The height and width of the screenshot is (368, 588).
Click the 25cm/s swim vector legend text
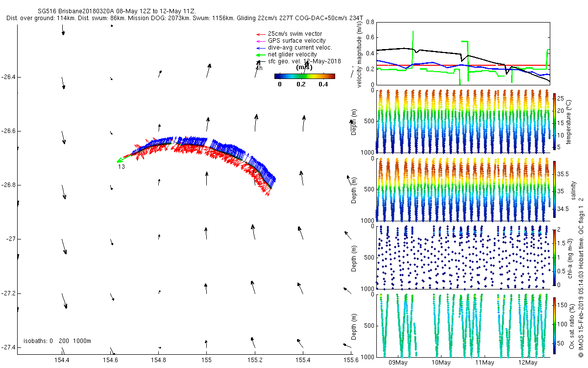295,34
